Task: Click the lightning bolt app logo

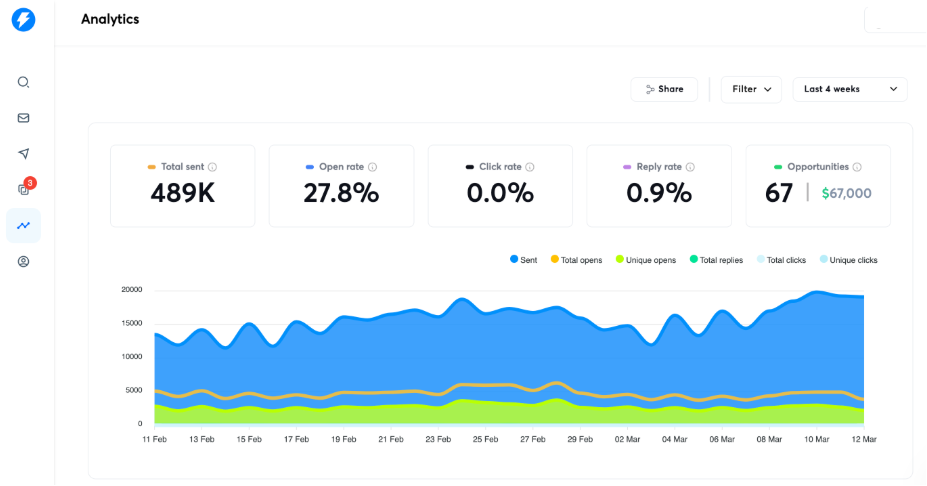Action: [x=24, y=20]
